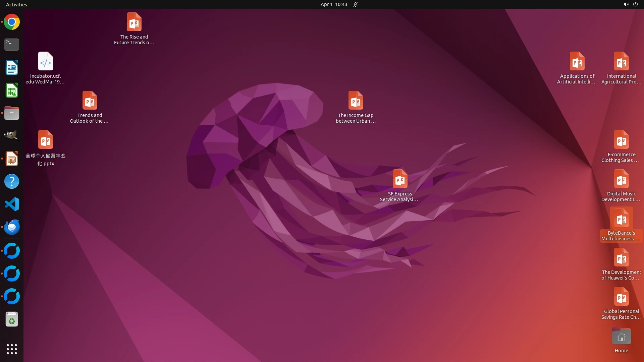This screenshot has width=644, height=362.
Task: Open LibreOffice Impress in the dock
Action: (12, 159)
